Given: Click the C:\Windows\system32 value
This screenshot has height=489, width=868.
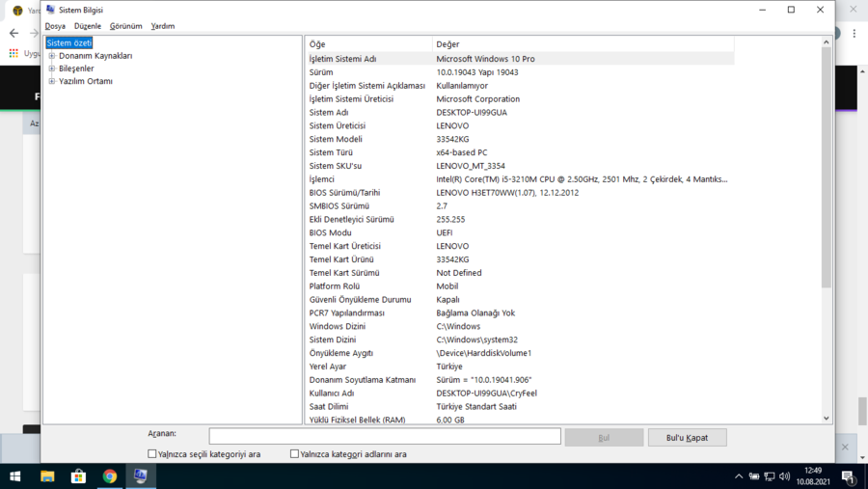Looking at the screenshot, I should [x=477, y=340].
